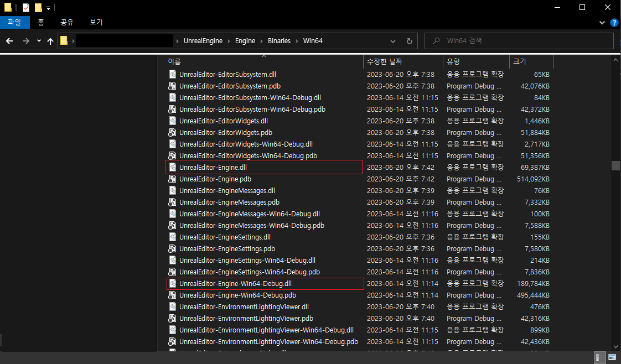Select UnrealEditor-EnvironmentLightingViewer-Win64-Debug.pdb file name

tap(268, 341)
